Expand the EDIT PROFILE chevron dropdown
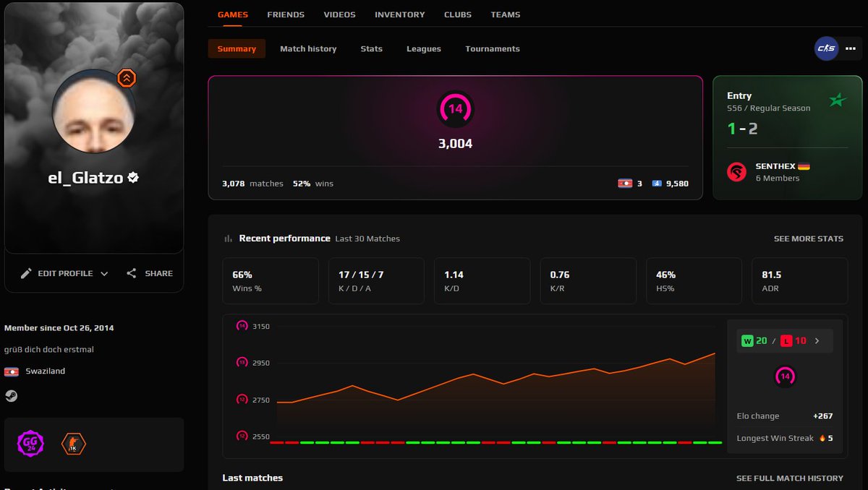The width and height of the screenshot is (868, 490). pos(104,274)
